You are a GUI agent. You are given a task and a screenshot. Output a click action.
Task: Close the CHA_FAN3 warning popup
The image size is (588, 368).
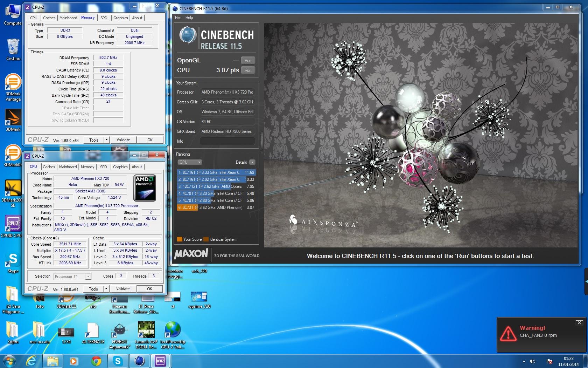click(579, 322)
